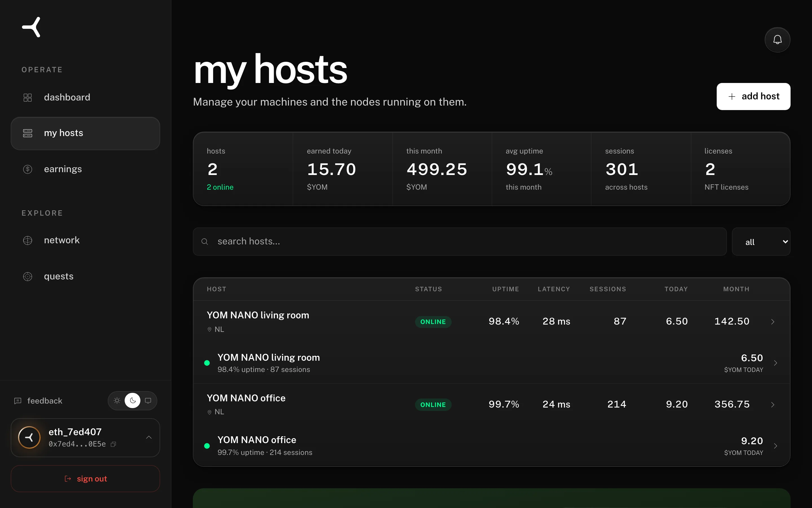Expand the eth_7ed407 account menu
The image size is (812, 508).
click(x=149, y=437)
